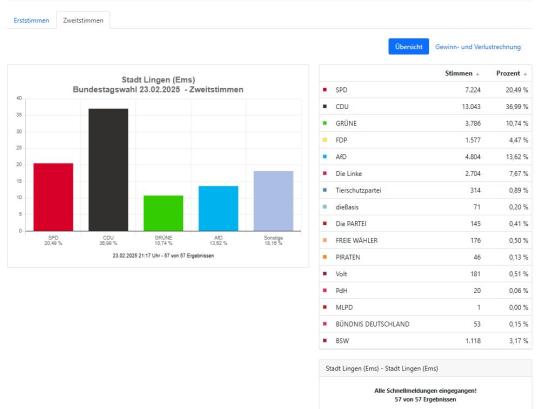555x409 pixels.
Task: Click the Tierschutzpartei legend square
Action: click(x=325, y=190)
